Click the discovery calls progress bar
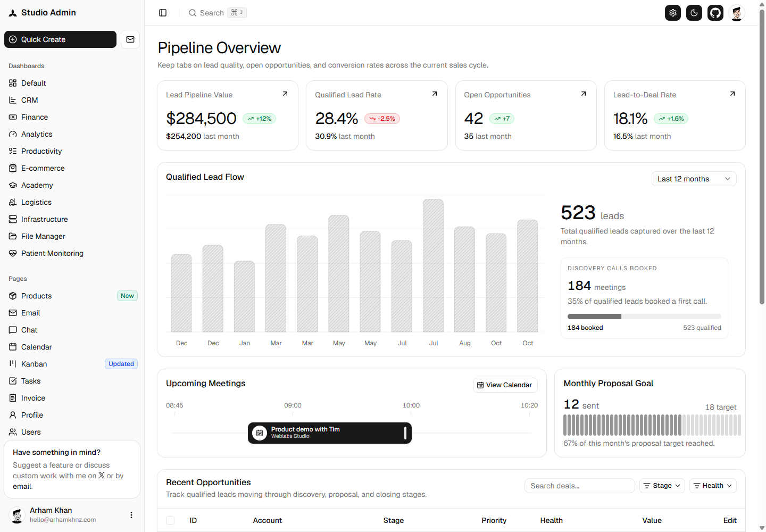The width and height of the screenshot is (766, 532). pyautogui.click(x=644, y=317)
